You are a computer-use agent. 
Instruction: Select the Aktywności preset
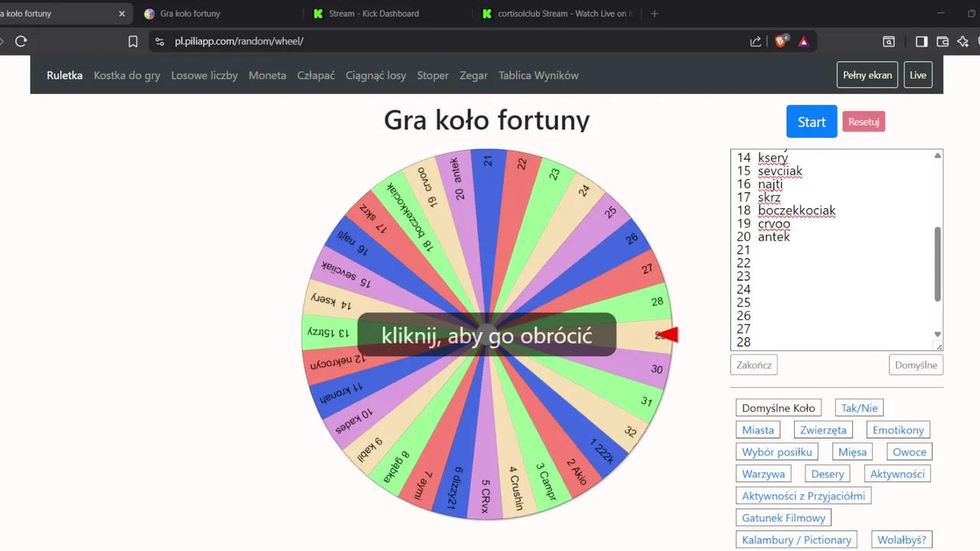[x=897, y=474]
